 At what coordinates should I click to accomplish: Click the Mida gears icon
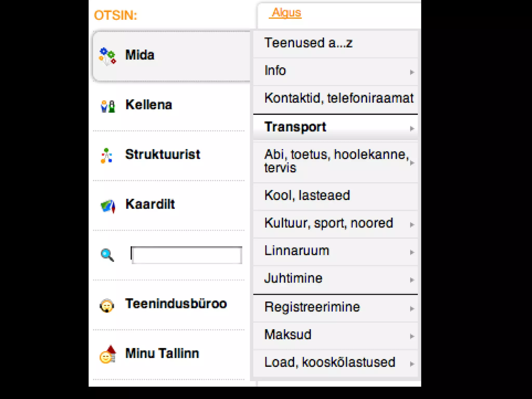107,56
